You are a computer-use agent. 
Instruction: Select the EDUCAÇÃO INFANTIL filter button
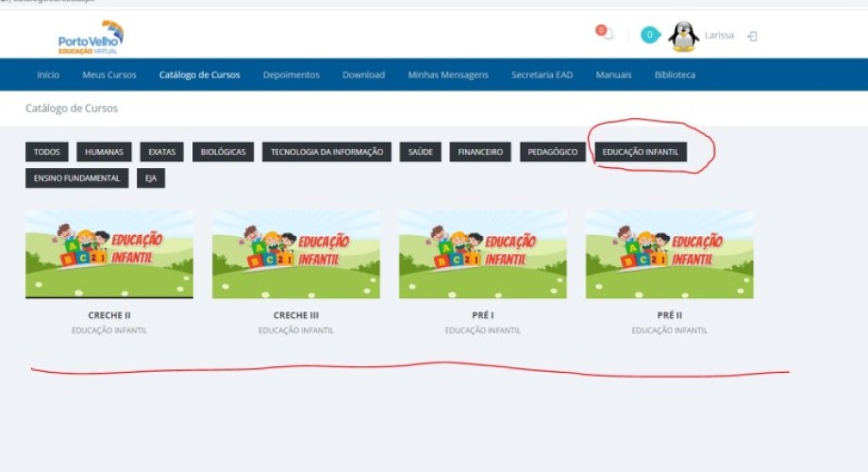641,152
